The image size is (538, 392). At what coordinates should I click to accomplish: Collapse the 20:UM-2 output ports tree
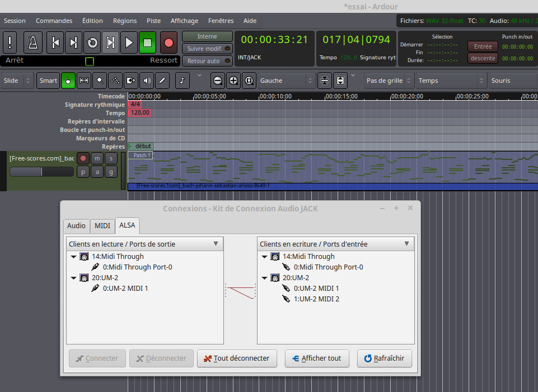pyautogui.click(x=74, y=278)
